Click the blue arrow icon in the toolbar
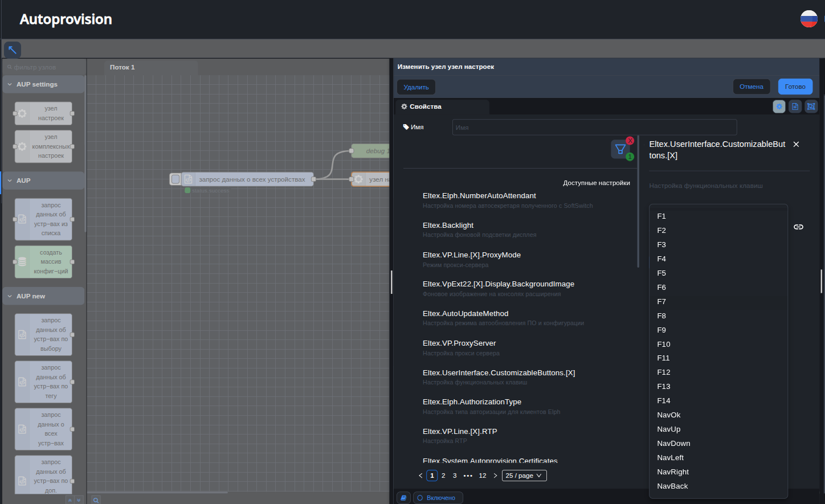The width and height of the screenshot is (825, 504). (13, 50)
